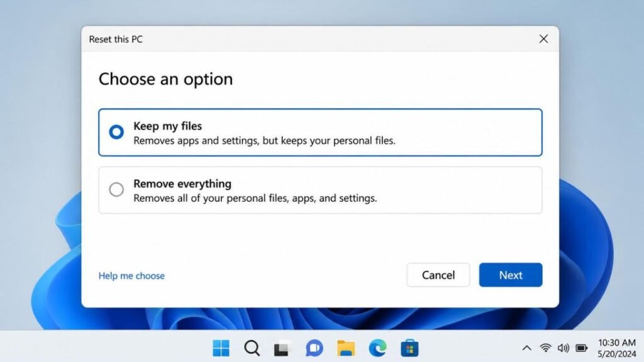Click the 'Removes all of your personal files' text
This screenshot has width=644, height=362.
click(255, 198)
